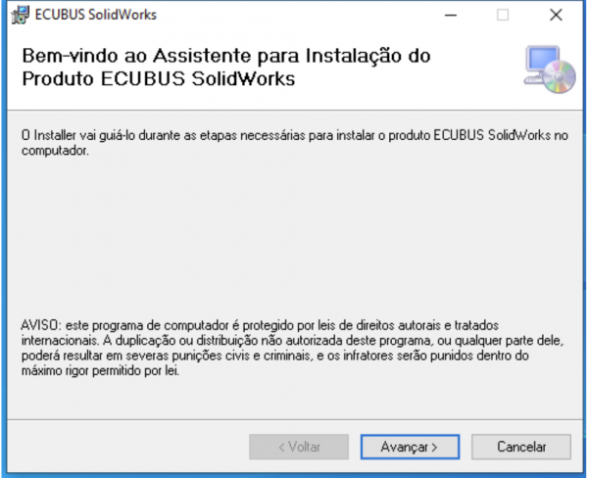Minimize the installer window
589x479 pixels.
tap(451, 15)
